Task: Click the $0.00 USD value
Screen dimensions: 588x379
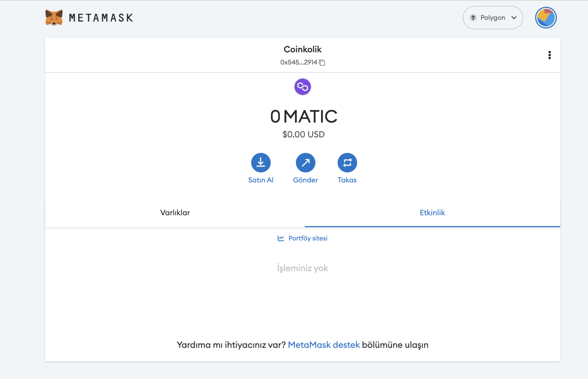Action: click(303, 134)
